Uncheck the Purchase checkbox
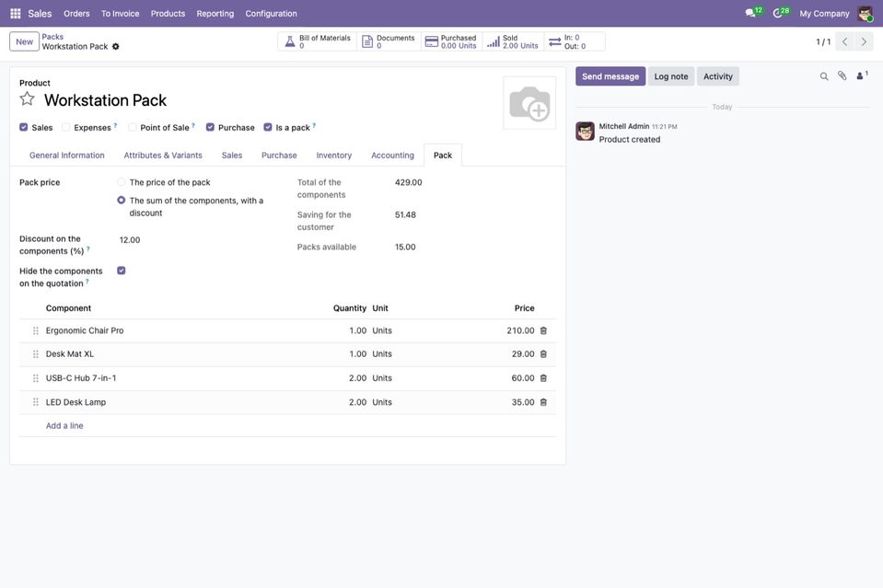This screenshot has height=588, width=883. [210, 127]
